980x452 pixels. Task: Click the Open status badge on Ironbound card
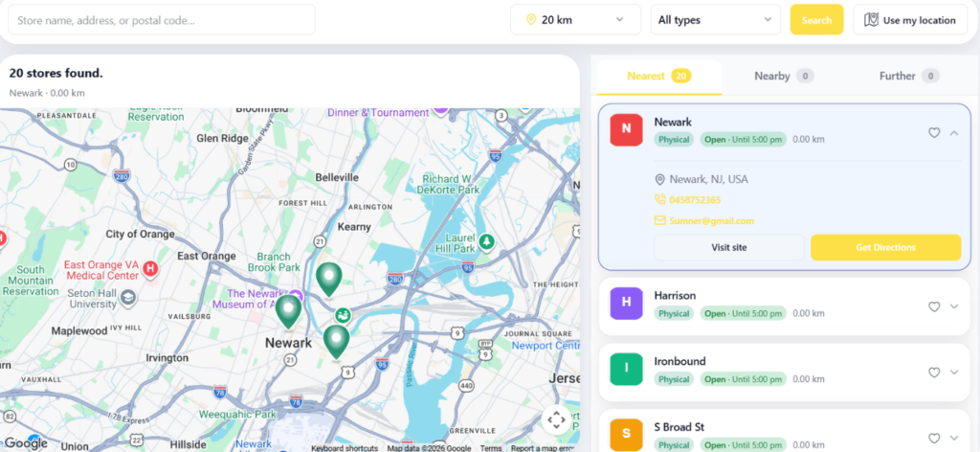743,379
